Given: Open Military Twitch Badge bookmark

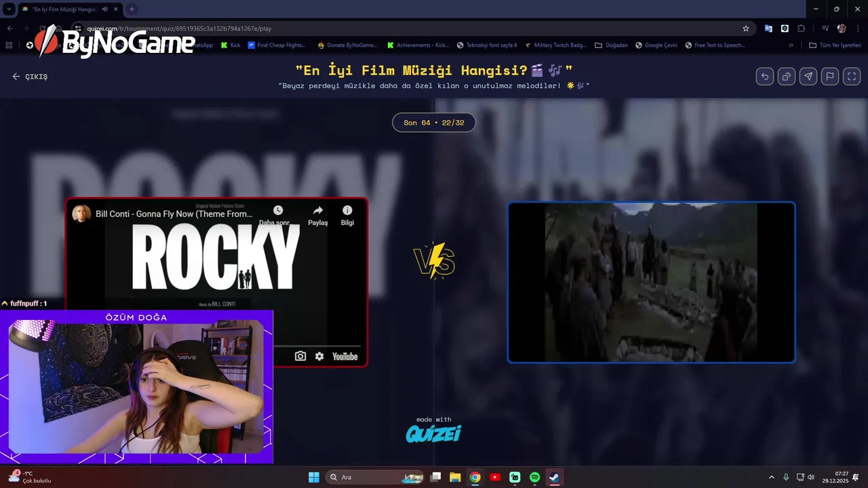Looking at the screenshot, I should pos(556,45).
